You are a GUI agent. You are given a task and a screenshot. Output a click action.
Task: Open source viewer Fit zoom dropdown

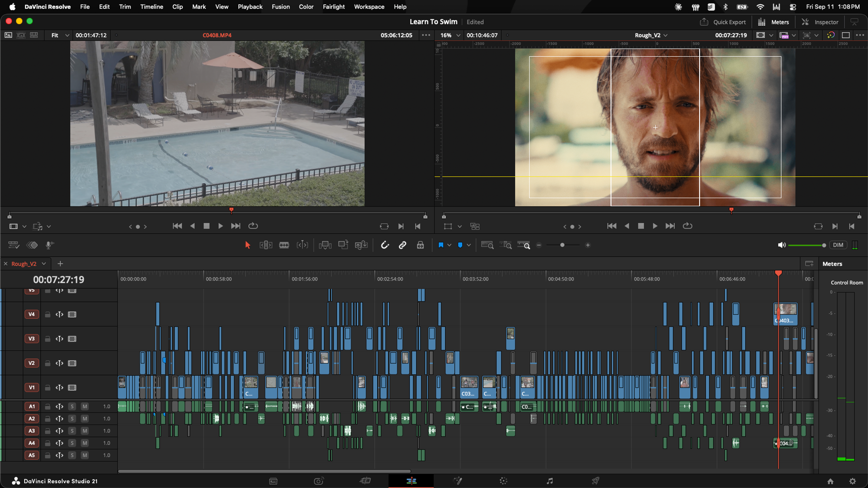click(x=60, y=35)
